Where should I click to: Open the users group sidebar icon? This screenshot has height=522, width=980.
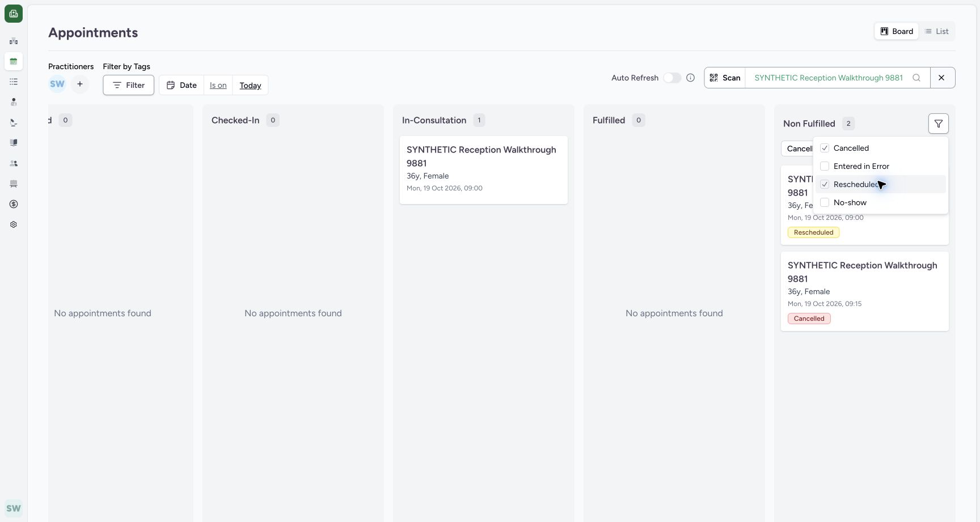pos(14,163)
